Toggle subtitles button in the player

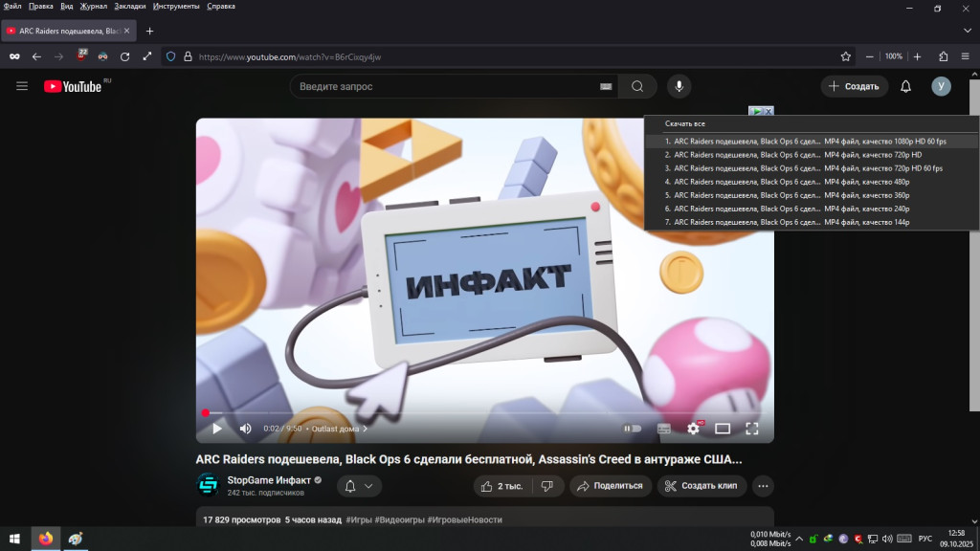663,429
